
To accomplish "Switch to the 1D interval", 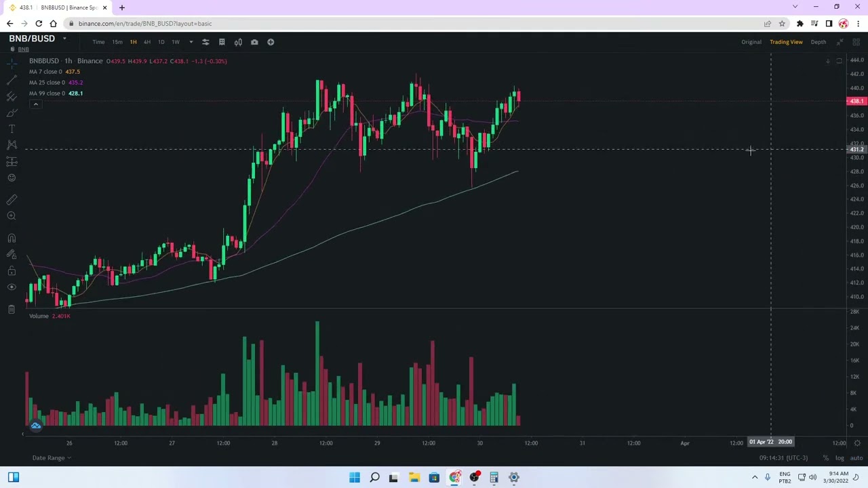I will (161, 42).
